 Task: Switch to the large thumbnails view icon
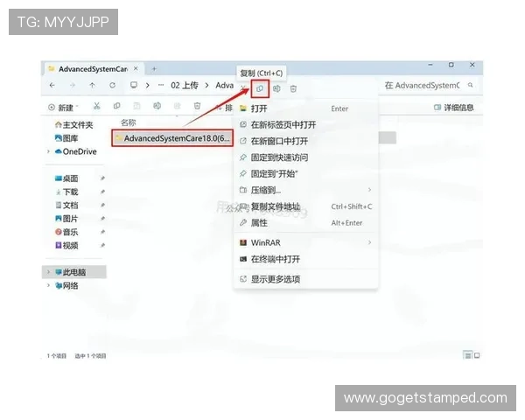tap(477, 355)
